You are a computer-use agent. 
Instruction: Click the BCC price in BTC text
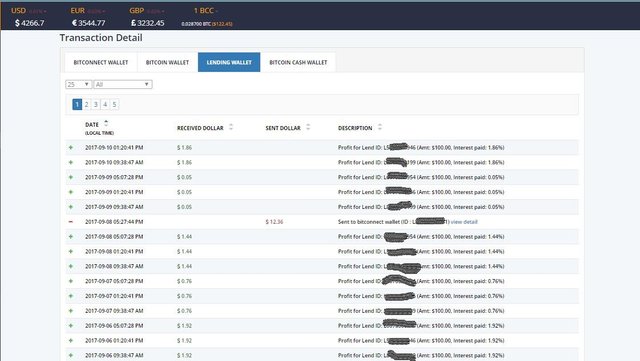[196, 24]
